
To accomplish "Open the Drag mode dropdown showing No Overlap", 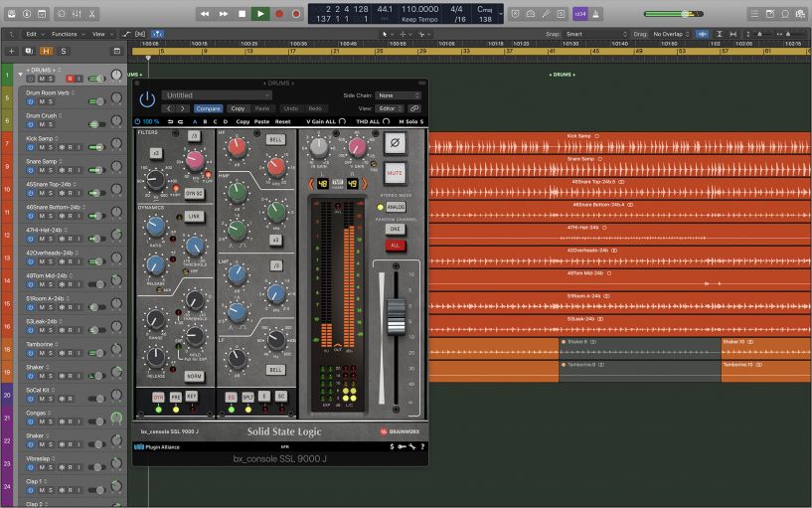I will point(671,34).
